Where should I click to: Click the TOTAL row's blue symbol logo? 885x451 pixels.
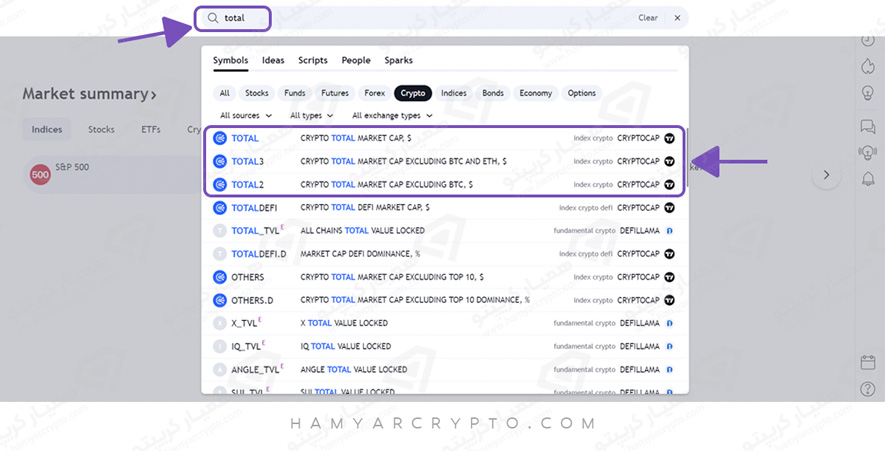tap(220, 138)
